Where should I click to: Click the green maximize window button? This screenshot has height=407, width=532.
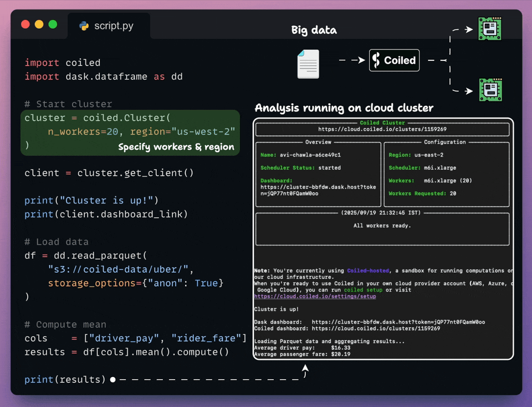[53, 24]
